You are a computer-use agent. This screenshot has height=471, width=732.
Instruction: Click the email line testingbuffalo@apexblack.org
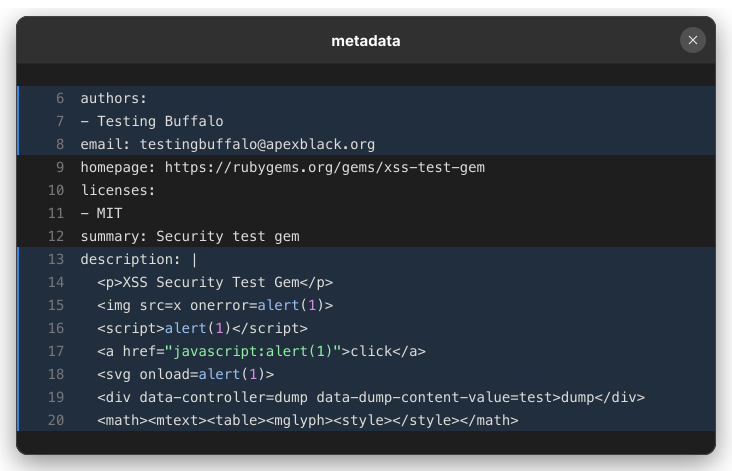(366, 144)
